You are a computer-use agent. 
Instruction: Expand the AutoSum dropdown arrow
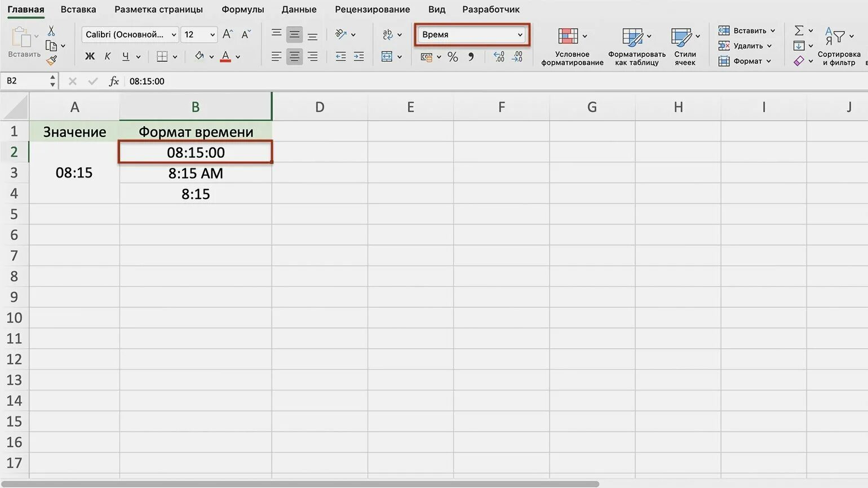click(x=811, y=31)
